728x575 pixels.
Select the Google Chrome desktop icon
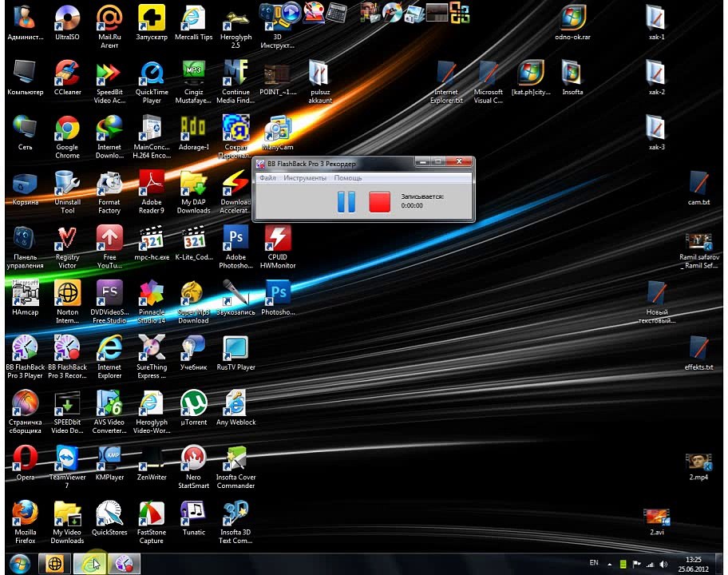click(67, 137)
